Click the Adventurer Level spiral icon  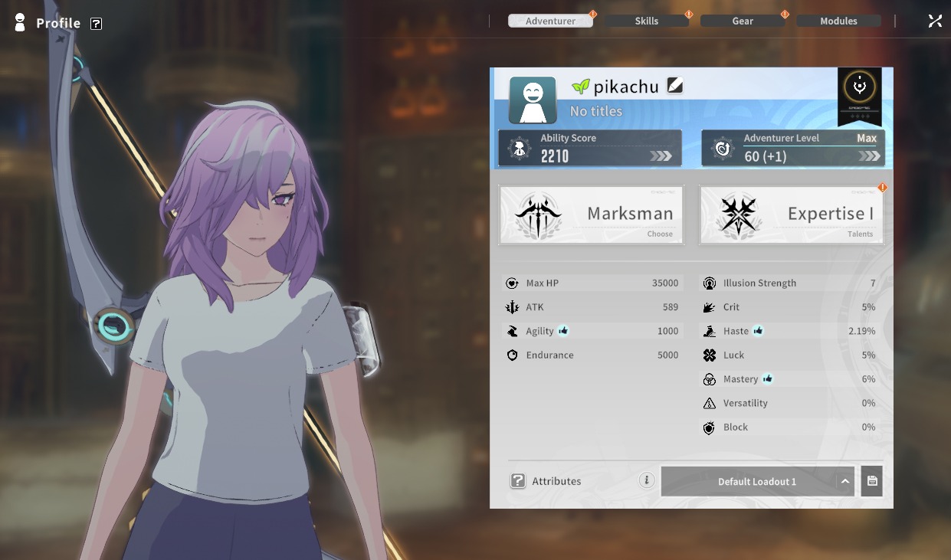point(722,149)
